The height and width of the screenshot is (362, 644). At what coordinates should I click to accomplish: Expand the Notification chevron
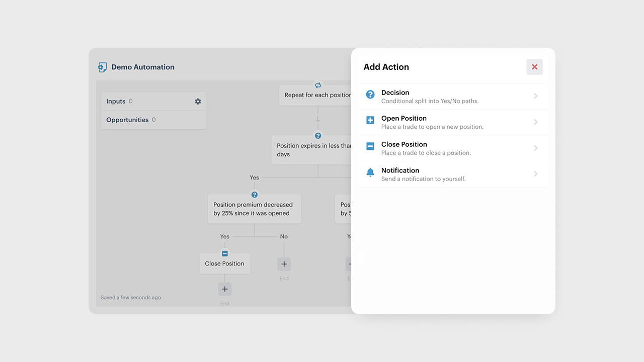536,174
